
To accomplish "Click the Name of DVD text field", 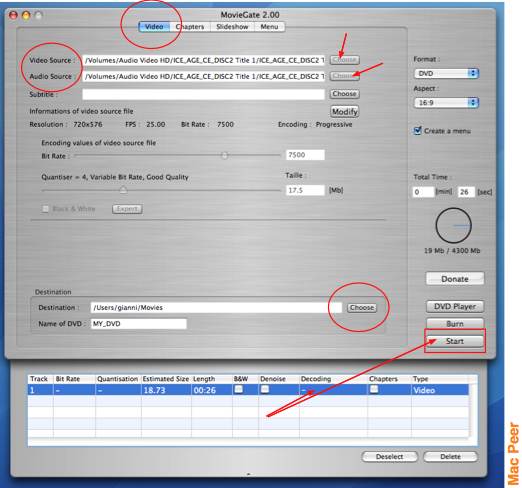I will 139,324.
